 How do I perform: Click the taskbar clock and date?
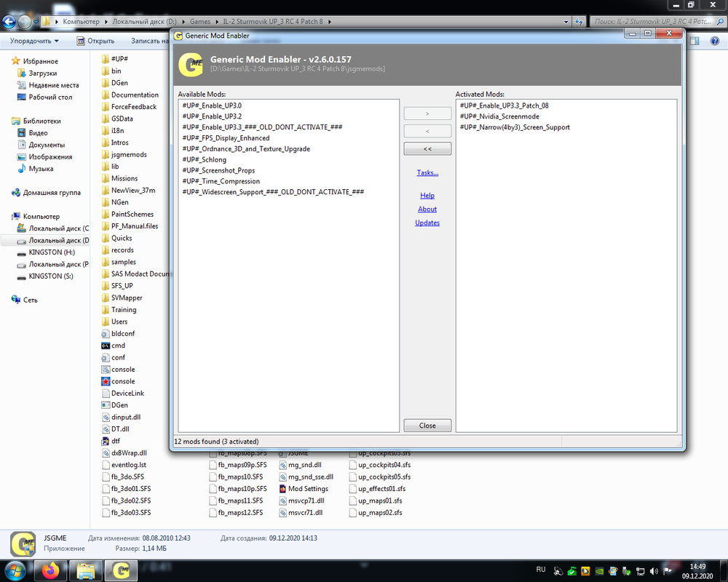[697, 571]
